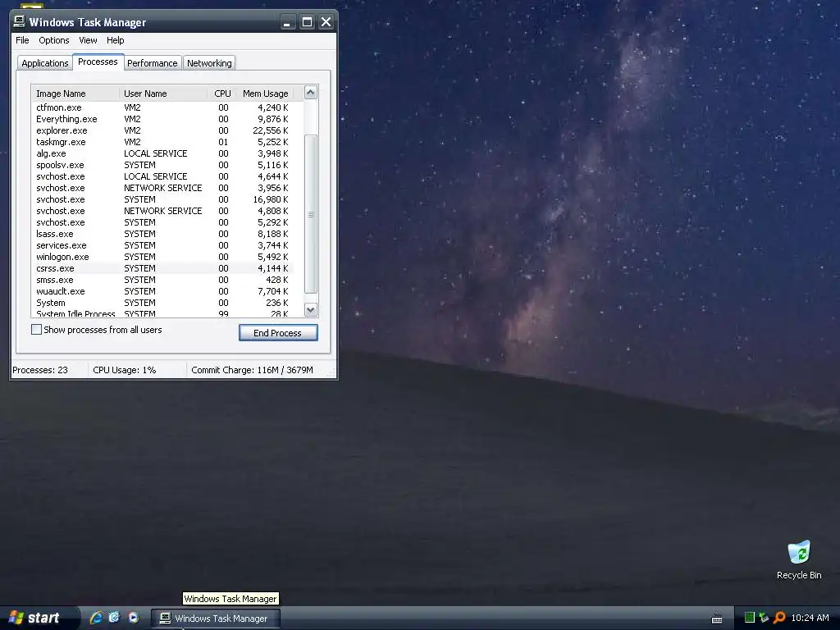The width and height of the screenshot is (840, 630).
Task: Sort by Image Name column header
Action: pos(75,94)
